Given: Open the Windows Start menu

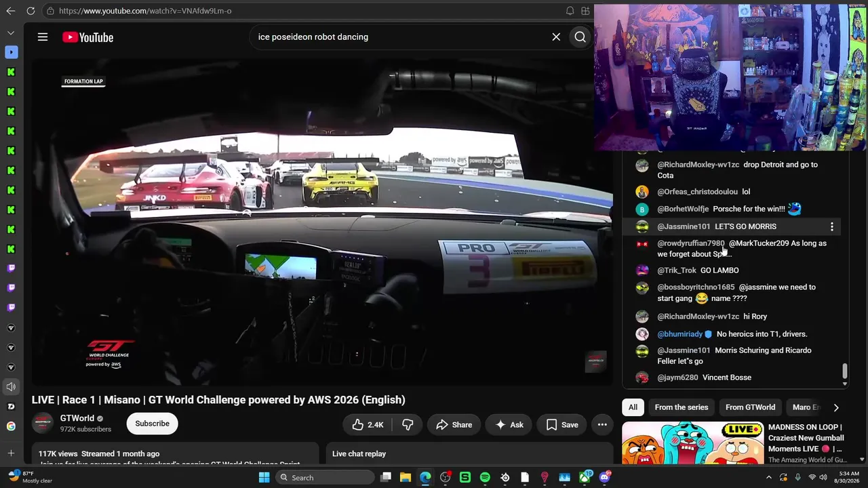Looking at the screenshot, I should (x=264, y=478).
